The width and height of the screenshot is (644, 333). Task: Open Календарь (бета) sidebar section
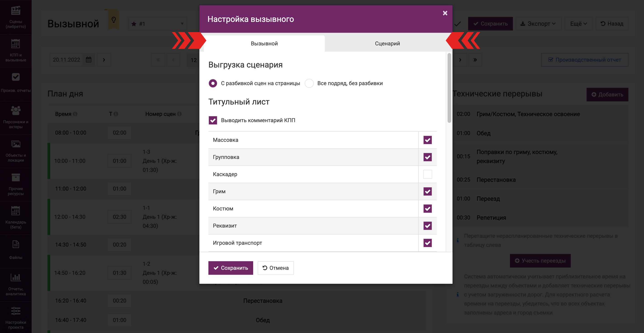tap(16, 218)
